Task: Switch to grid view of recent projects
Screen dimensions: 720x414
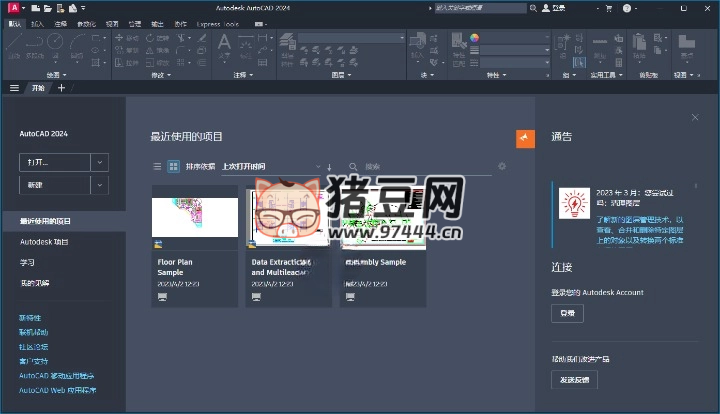Action: [x=173, y=167]
